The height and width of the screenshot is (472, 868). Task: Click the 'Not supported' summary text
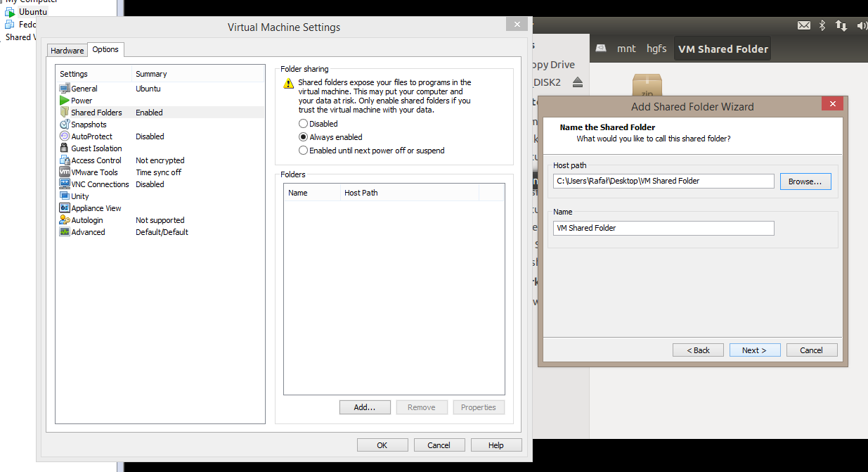(160, 220)
